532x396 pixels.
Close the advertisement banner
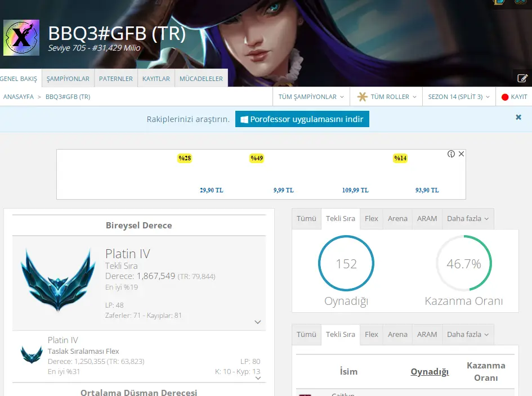coord(461,154)
